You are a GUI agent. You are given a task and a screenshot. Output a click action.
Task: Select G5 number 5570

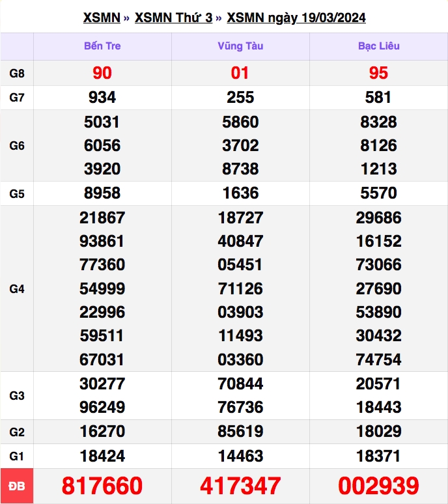pyautogui.click(x=378, y=193)
